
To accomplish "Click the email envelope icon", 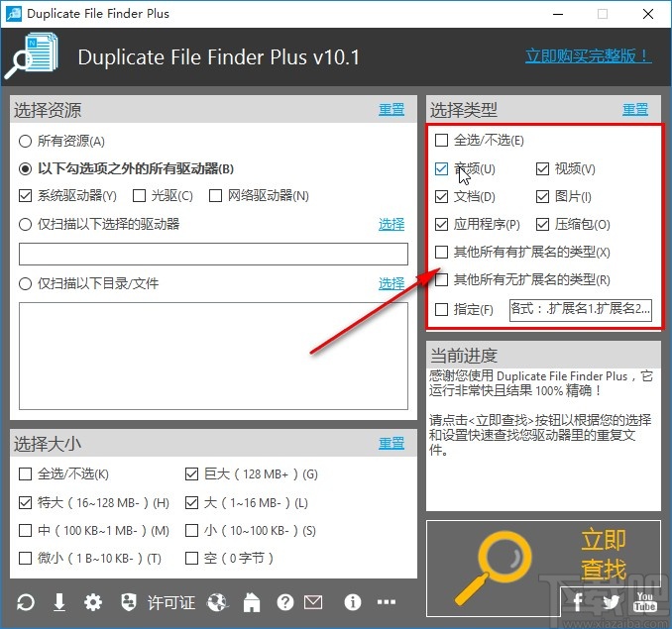I will pyautogui.click(x=313, y=602).
